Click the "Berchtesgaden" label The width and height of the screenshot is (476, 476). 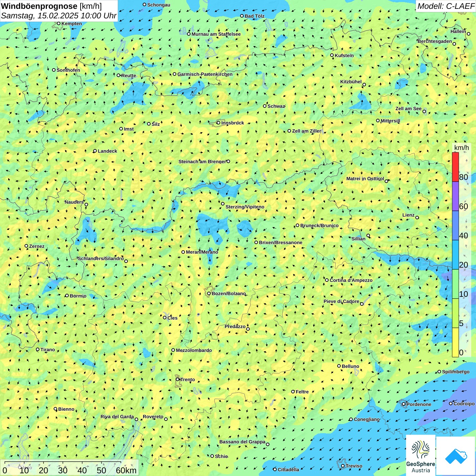coord(435,41)
